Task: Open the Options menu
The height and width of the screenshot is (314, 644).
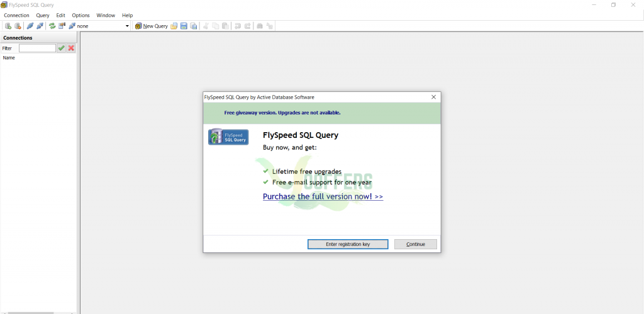Action: [x=81, y=15]
